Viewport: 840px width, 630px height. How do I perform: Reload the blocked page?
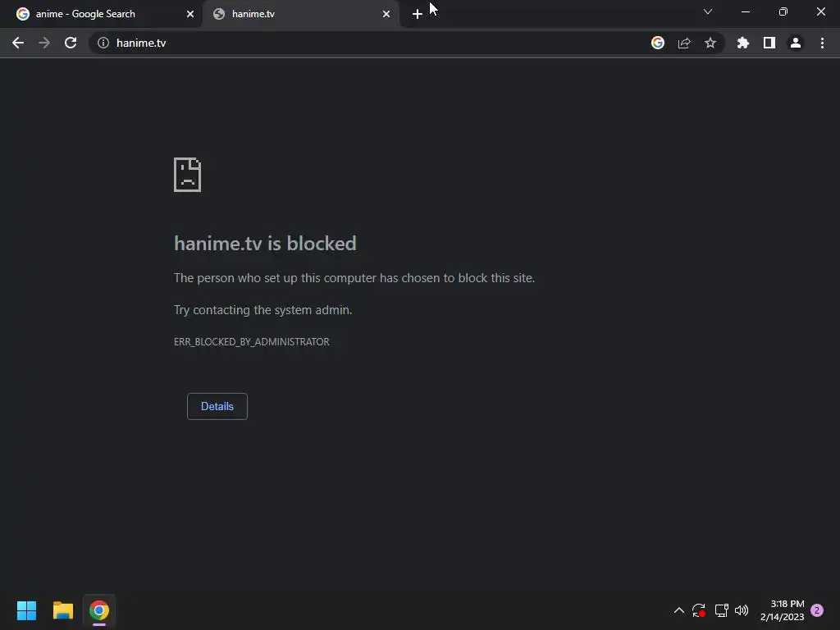tap(71, 43)
